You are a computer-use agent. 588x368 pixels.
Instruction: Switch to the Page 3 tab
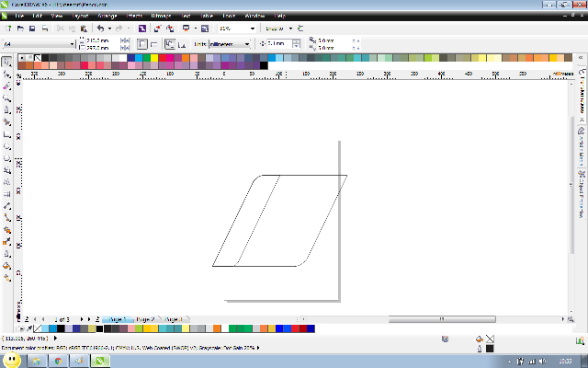tap(174, 319)
